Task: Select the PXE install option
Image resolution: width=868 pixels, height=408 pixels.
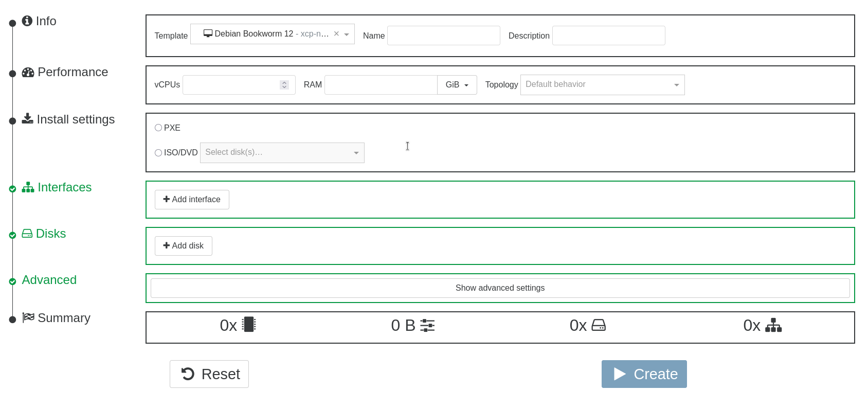Action: (x=158, y=128)
